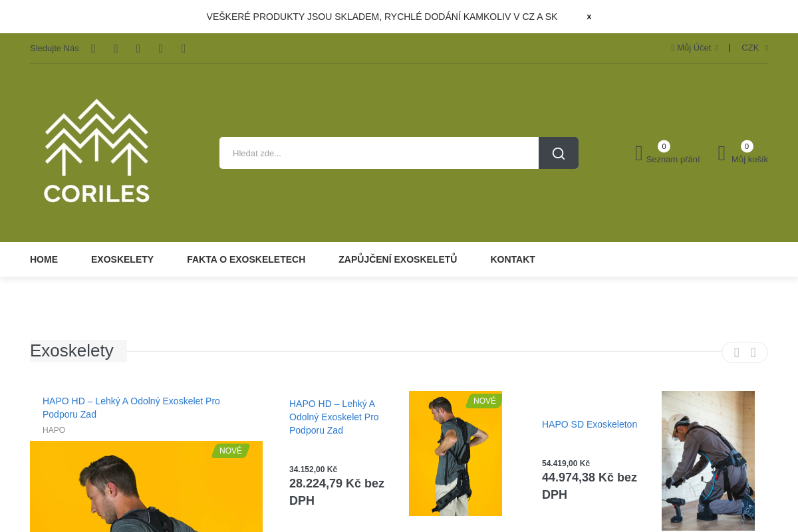Click the last social icon in the Sledujte Nás row
The image size is (798, 532).
point(184,49)
